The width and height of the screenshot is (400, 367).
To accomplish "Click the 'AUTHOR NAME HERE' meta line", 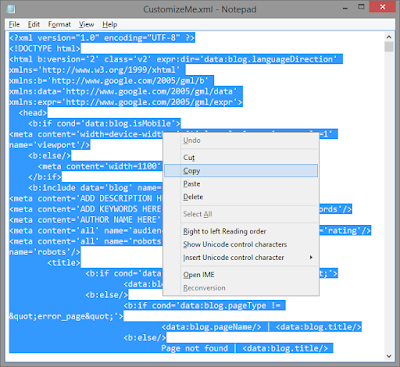I will (x=85, y=220).
